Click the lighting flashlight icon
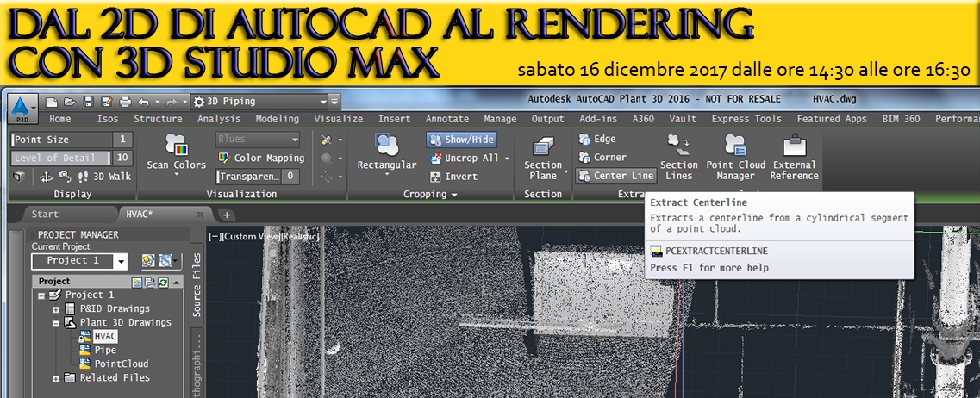Screen dimensions: 980x398 (325, 140)
